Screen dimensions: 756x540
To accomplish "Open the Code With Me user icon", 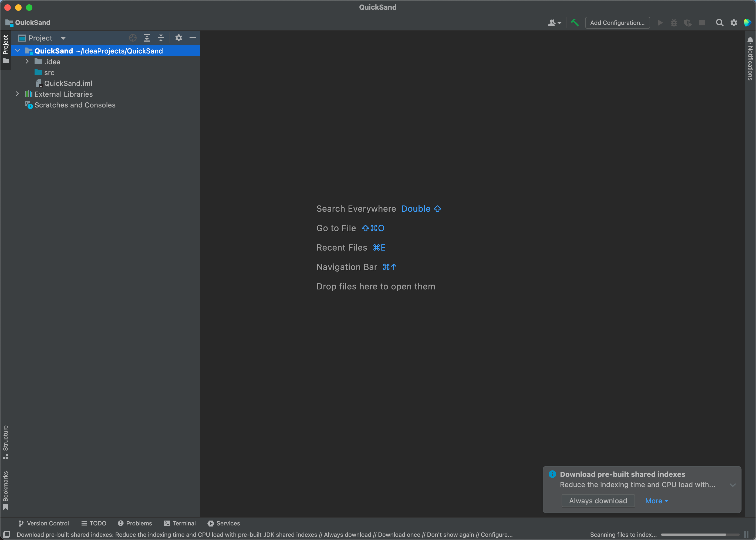I will click(x=555, y=23).
